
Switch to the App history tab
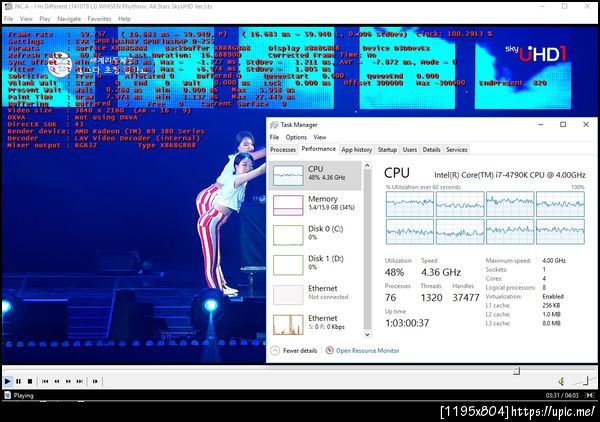tap(357, 150)
